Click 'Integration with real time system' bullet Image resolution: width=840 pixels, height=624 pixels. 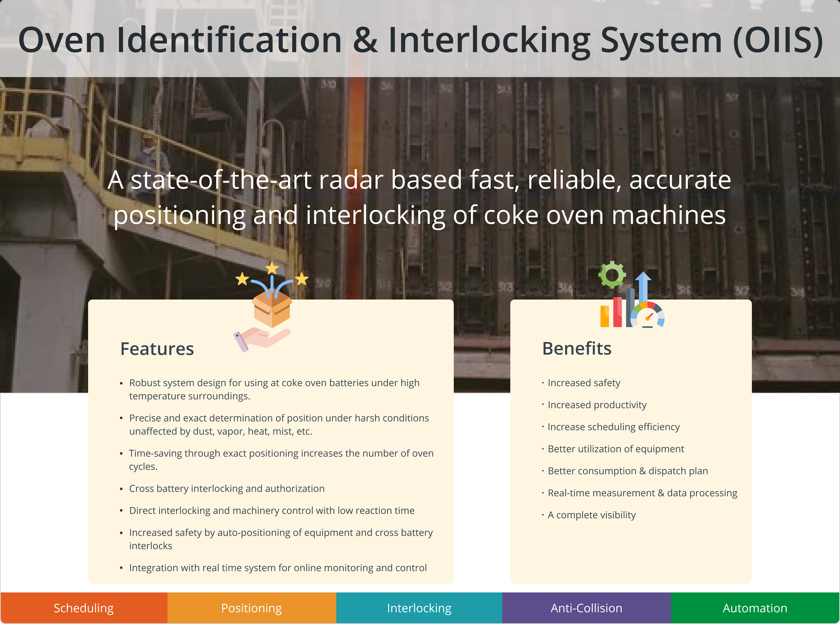[278, 568]
